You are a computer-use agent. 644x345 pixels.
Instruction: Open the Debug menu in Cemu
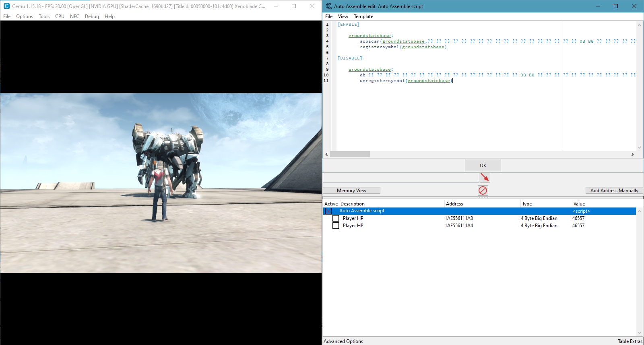(92, 16)
